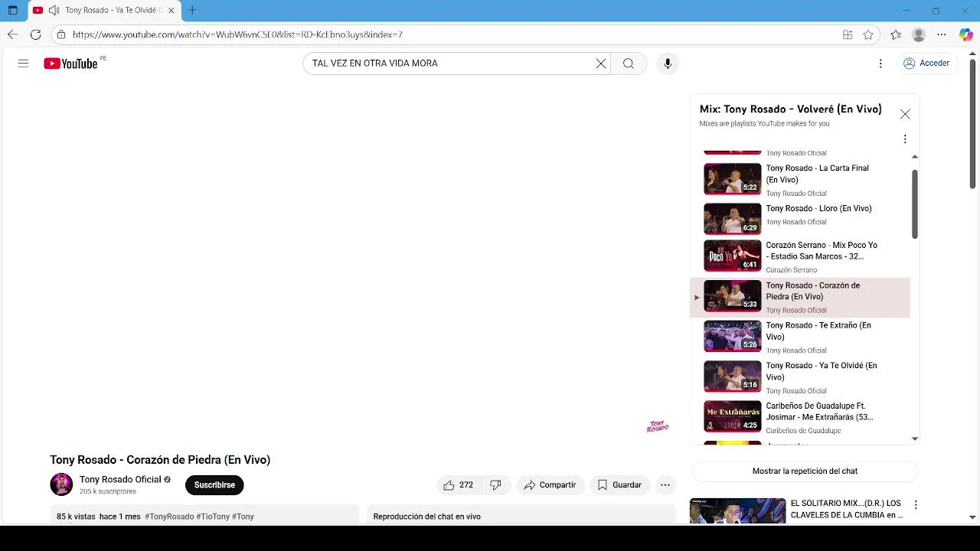
Task: Mute tab via the speaker icon
Action: 54,11
